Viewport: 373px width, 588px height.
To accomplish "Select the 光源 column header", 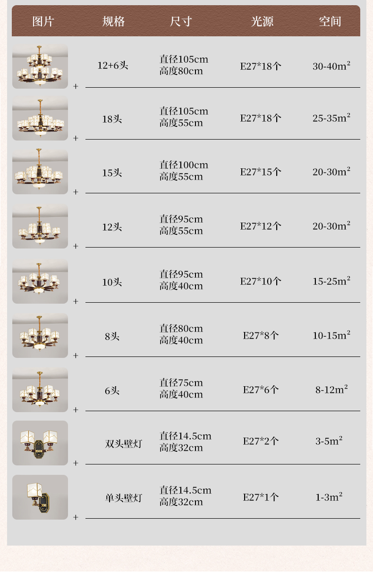I will (x=262, y=21).
